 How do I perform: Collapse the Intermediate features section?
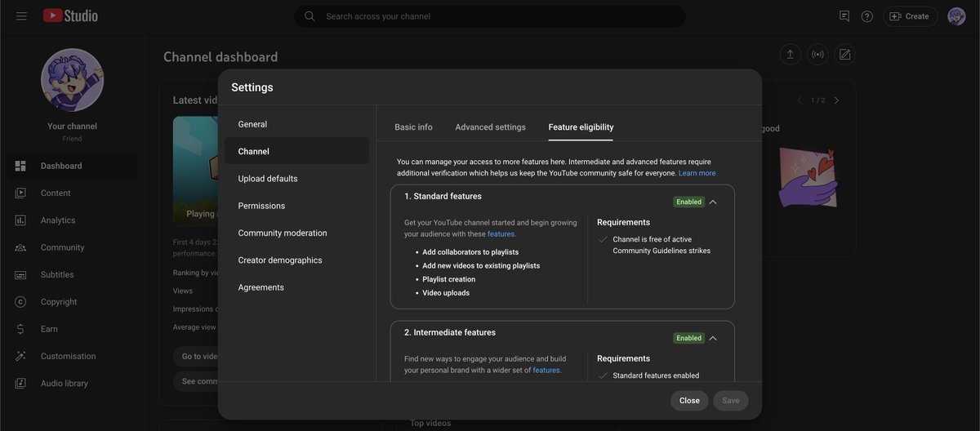(x=713, y=338)
